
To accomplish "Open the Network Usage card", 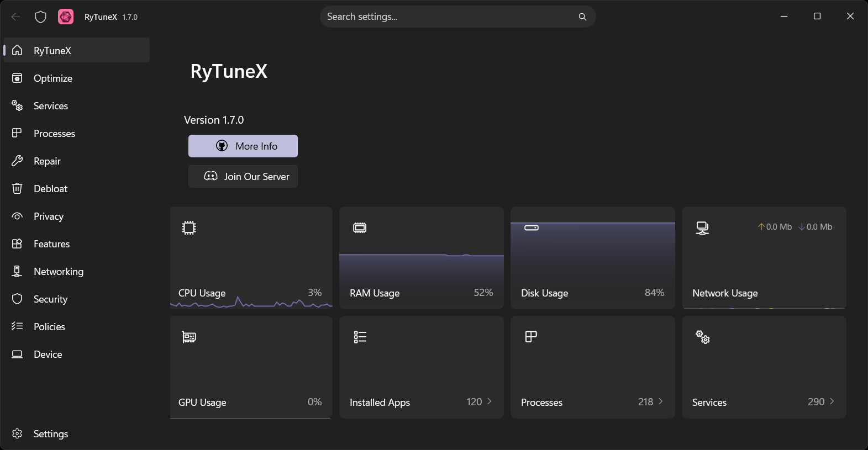I will pyautogui.click(x=764, y=257).
